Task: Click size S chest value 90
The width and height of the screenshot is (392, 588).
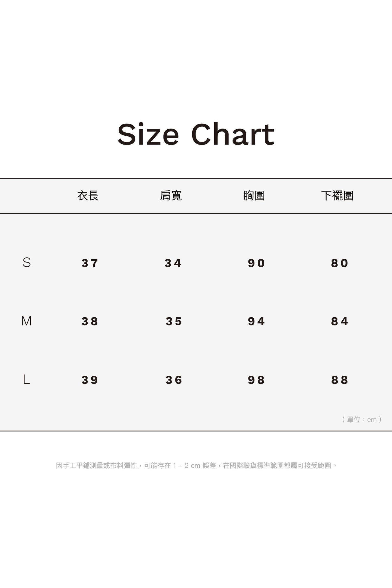Action: (x=256, y=263)
